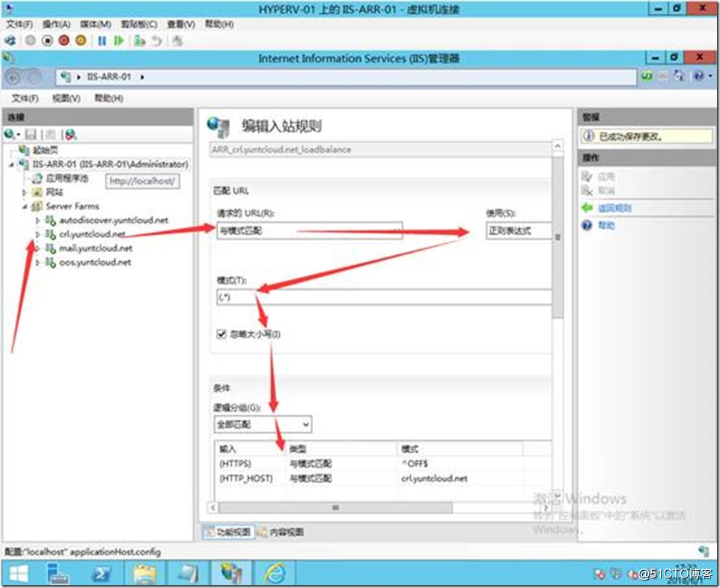Select the {HTTPS} condition row
The image size is (720, 588).
(382, 464)
